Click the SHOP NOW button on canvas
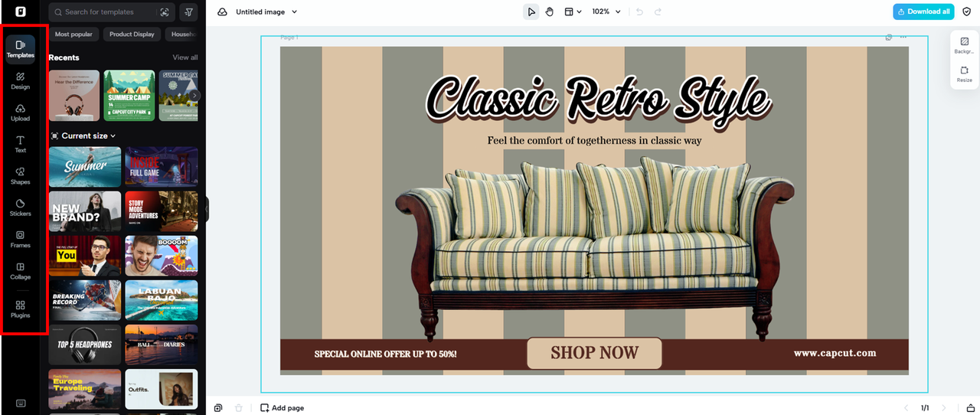The image size is (980, 415). click(x=594, y=353)
